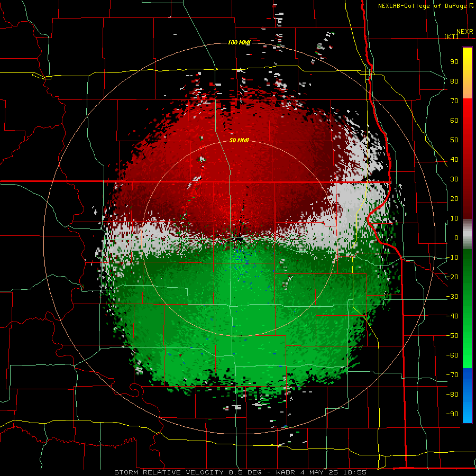Click the 30 value on the velocity scale
The height and width of the screenshot is (476, 476).
point(454,179)
